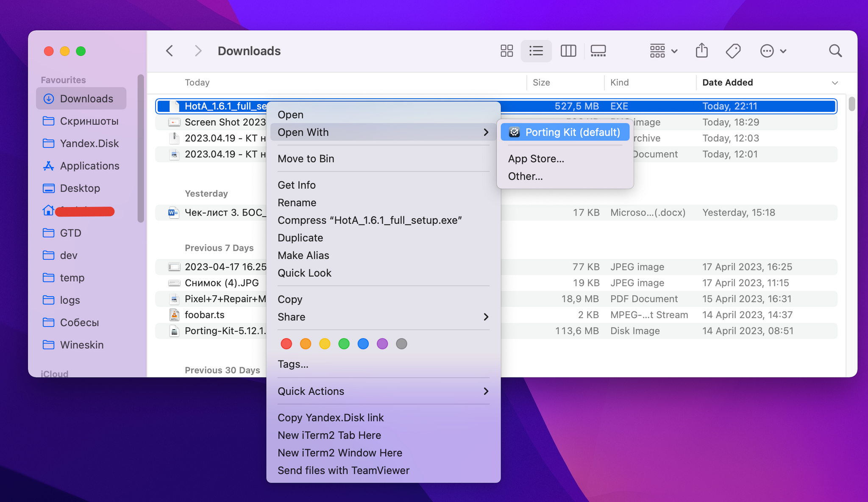This screenshot has width=868, height=502.
Task: Click the Share toolbar icon
Action: pyautogui.click(x=702, y=51)
